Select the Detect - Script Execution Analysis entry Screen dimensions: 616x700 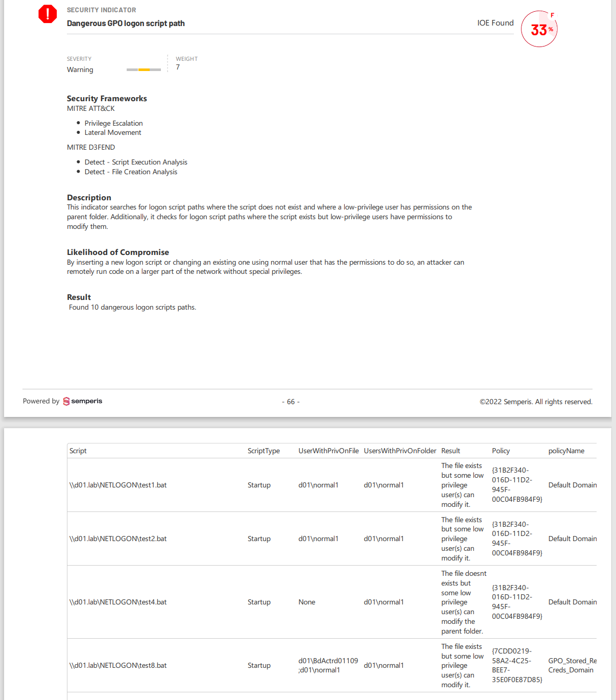tap(136, 162)
